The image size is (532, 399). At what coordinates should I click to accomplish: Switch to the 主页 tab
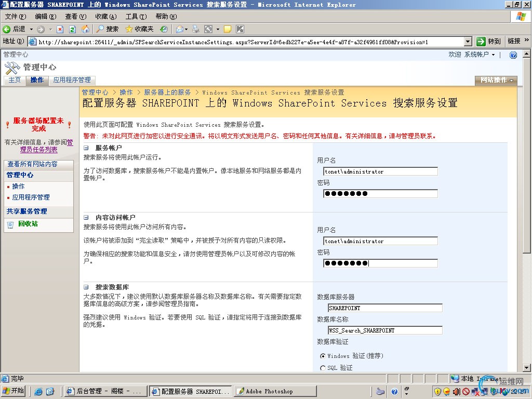tap(15, 80)
